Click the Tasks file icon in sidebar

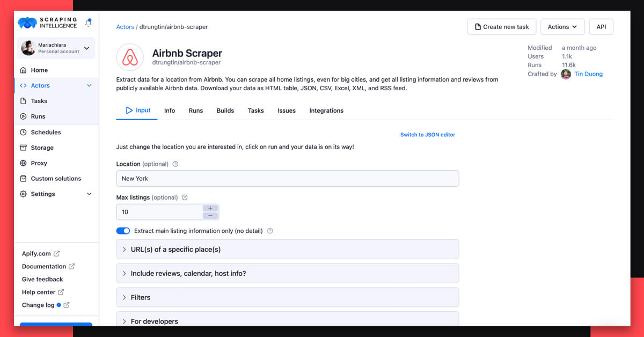23,101
